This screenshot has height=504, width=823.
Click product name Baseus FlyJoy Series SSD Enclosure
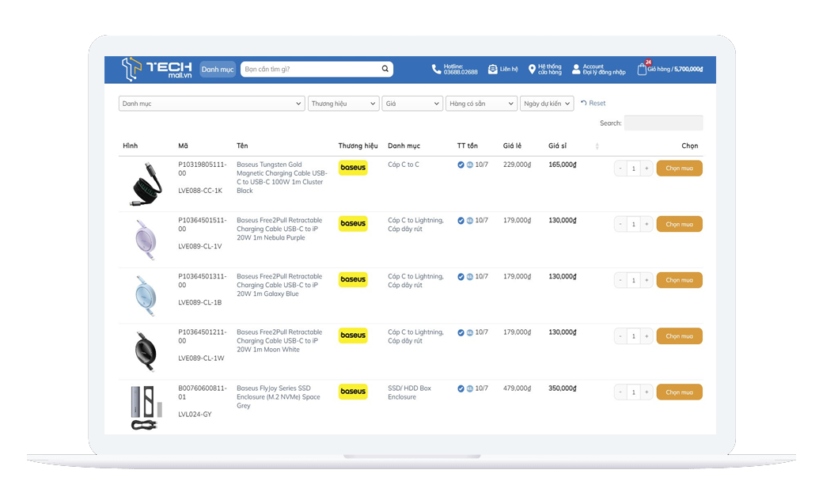(x=279, y=397)
